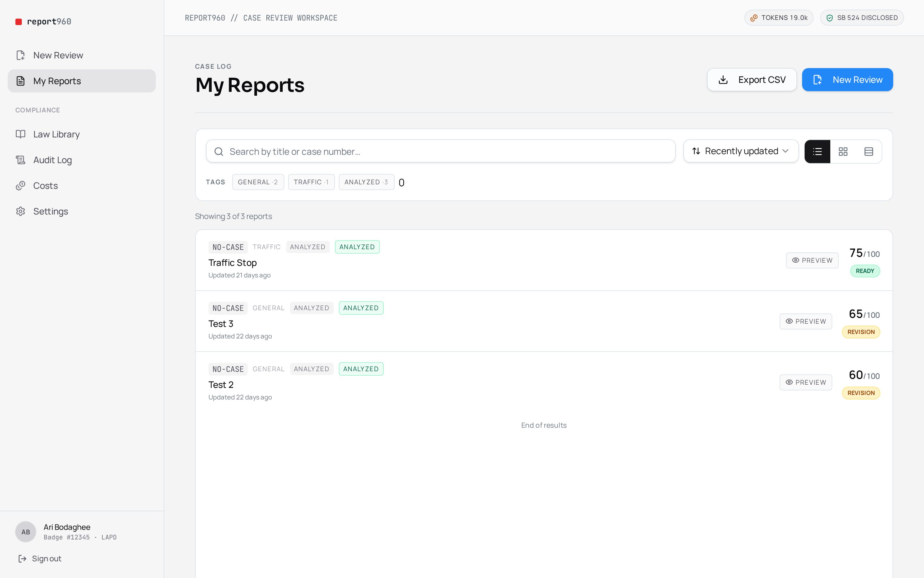Click the green ANALYZED badge on Test 2
The image size is (924, 578).
(x=361, y=369)
